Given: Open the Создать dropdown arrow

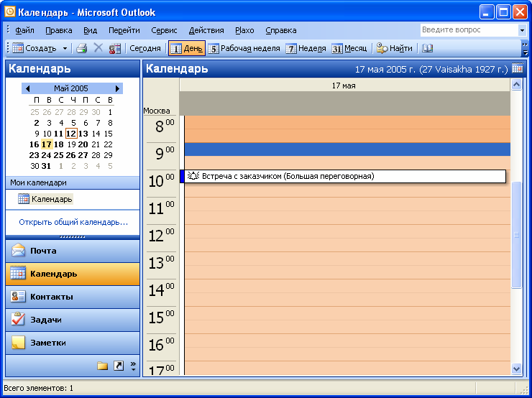Looking at the screenshot, I should (x=65, y=48).
